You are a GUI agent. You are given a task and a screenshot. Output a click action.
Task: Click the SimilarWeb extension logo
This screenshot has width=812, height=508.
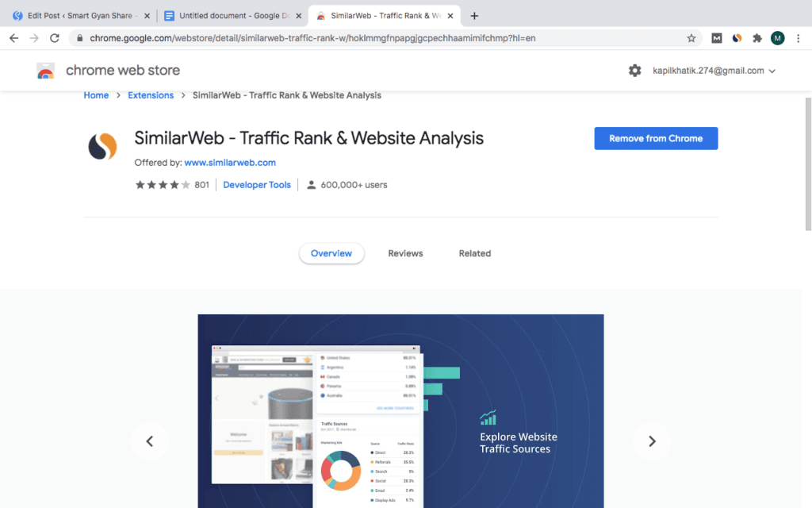pyautogui.click(x=102, y=146)
